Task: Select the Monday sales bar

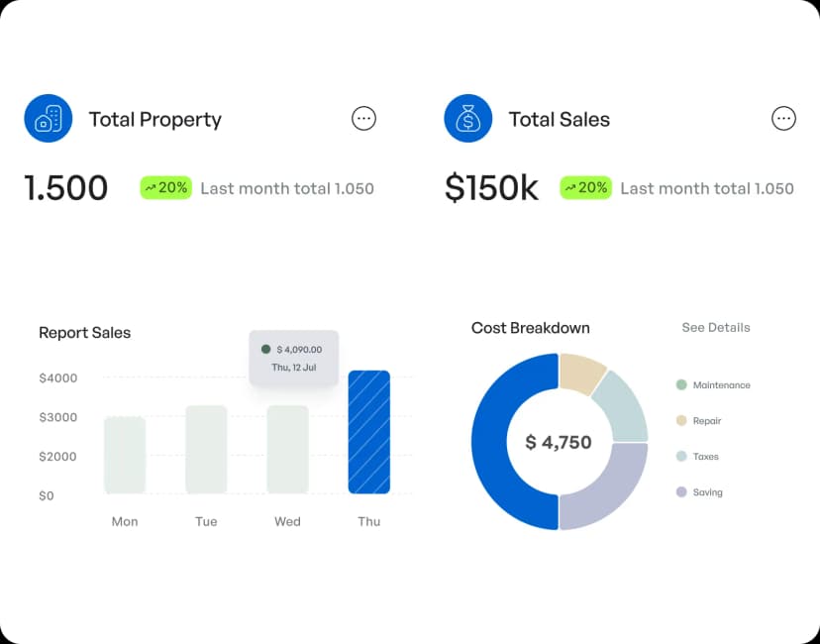Action: (125, 455)
